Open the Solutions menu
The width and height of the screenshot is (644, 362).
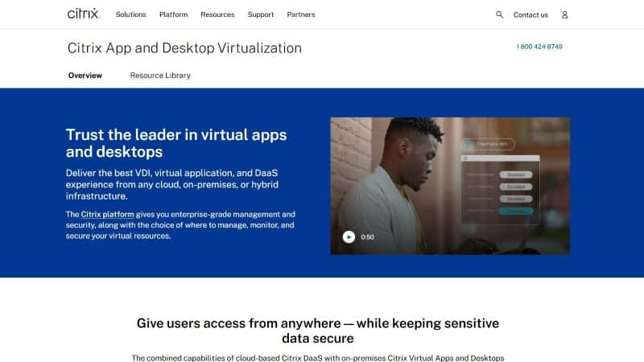coord(130,14)
